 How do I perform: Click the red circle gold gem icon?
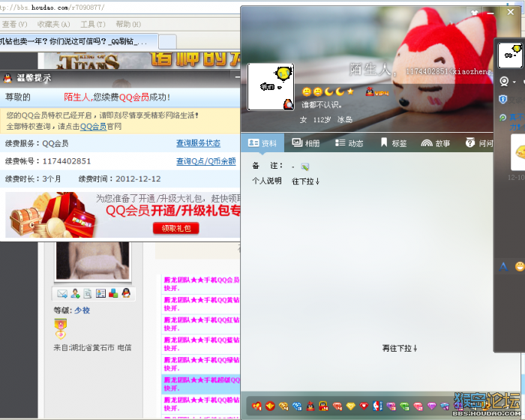click(270, 406)
